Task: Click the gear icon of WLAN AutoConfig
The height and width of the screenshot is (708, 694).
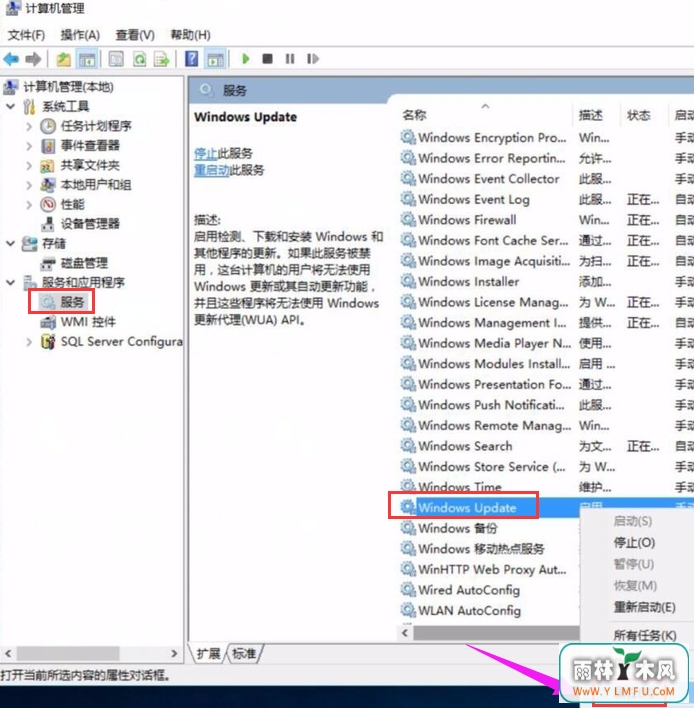Action: click(x=408, y=610)
